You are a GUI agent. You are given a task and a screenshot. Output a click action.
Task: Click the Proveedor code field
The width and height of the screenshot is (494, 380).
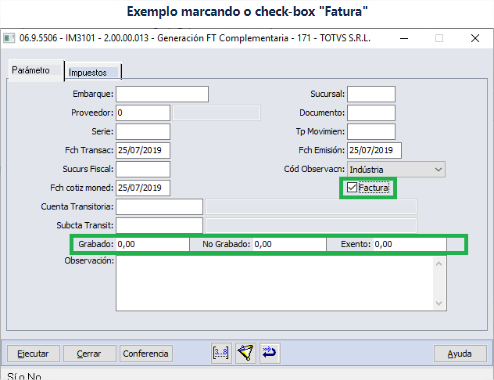143,113
